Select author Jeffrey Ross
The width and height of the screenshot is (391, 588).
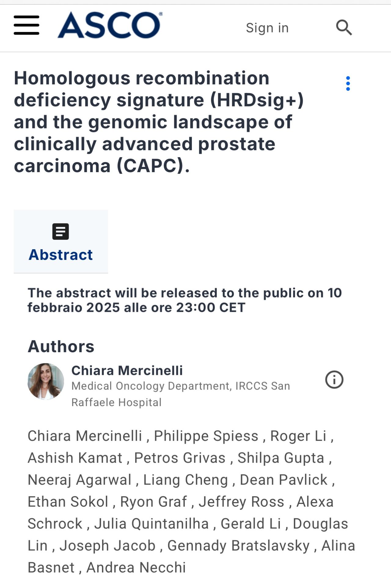coord(242,502)
